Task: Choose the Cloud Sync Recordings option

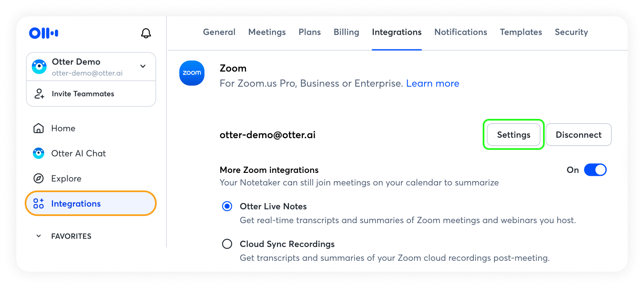Action: [x=227, y=244]
